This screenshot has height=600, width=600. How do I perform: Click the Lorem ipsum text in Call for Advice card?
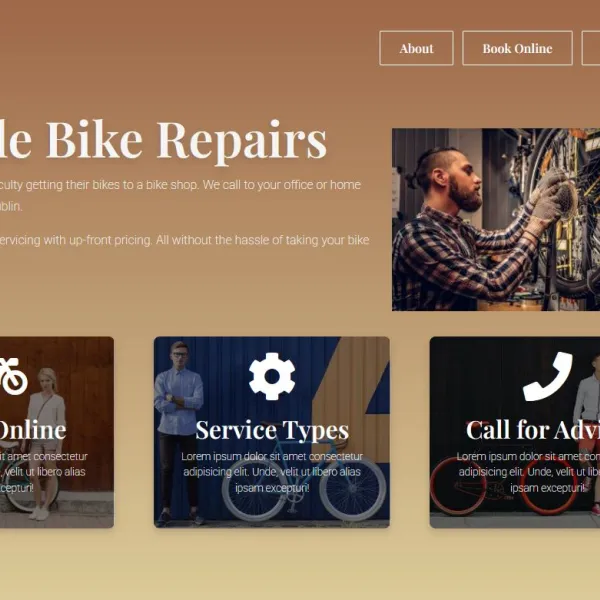click(528, 472)
